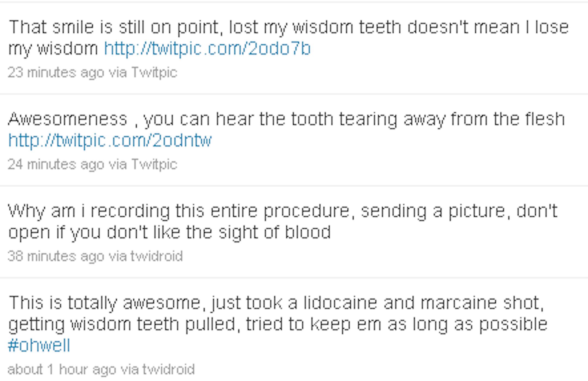Screen dimensions: 588x381
Task: Open the '24 minutes ago' timestamp
Action: click(x=56, y=165)
